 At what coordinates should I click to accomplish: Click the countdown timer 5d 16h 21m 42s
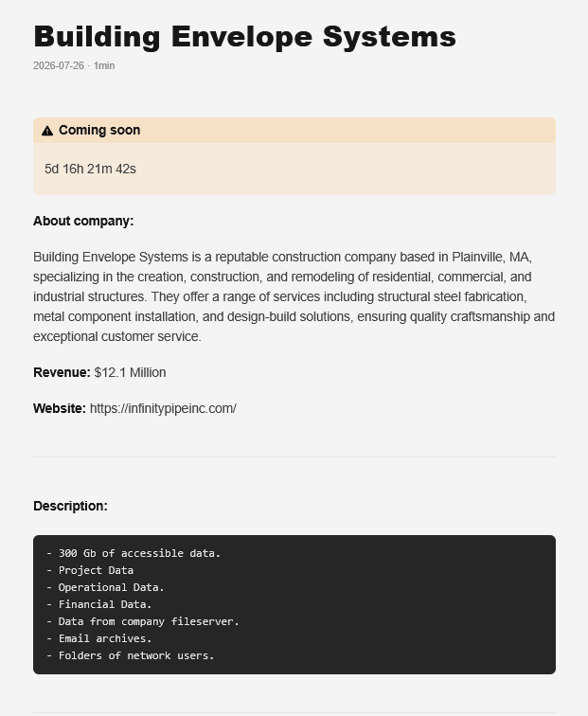click(x=90, y=169)
